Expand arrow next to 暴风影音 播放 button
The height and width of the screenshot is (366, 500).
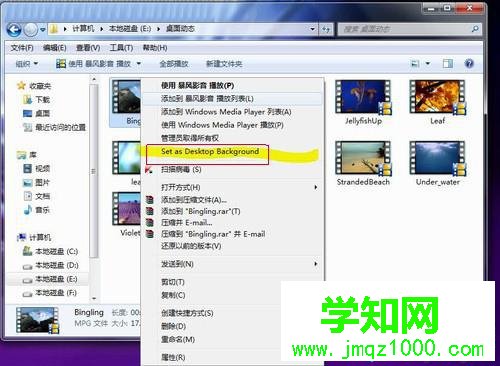click(x=138, y=63)
